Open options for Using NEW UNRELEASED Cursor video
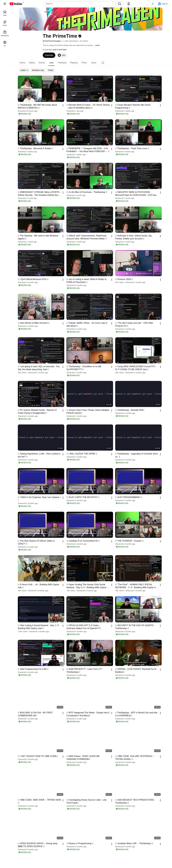 pyautogui.click(x=160, y=367)
